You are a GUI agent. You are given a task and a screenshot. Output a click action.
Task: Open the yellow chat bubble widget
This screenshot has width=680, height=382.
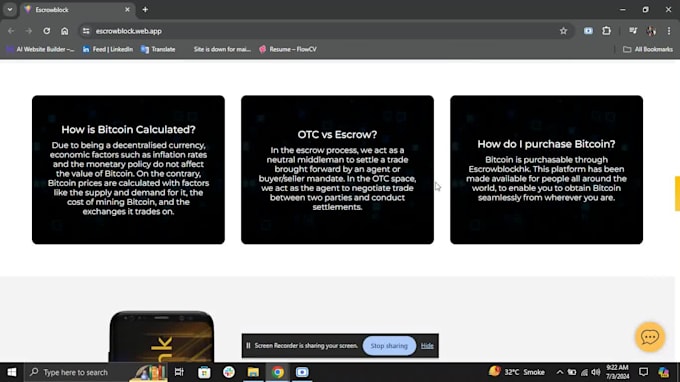pyautogui.click(x=650, y=337)
